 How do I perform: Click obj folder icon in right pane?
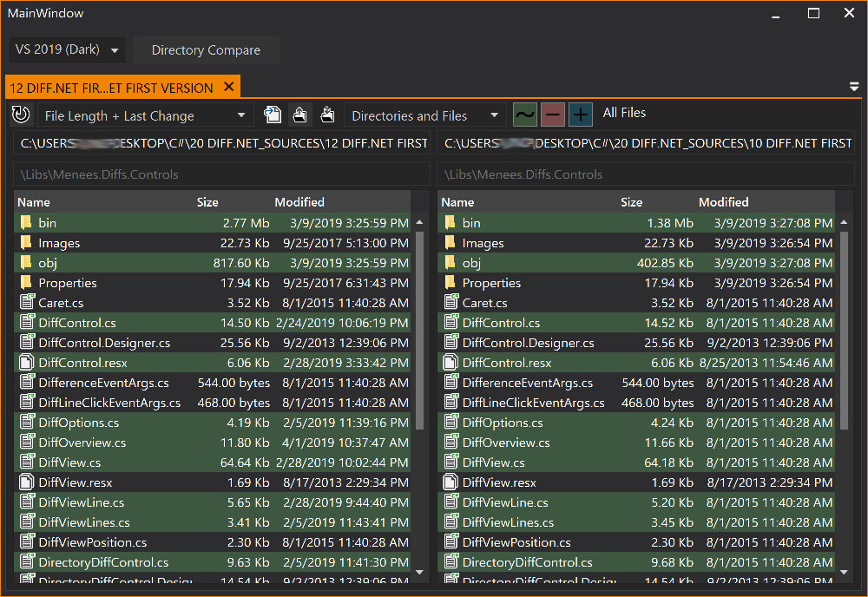coord(450,262)
